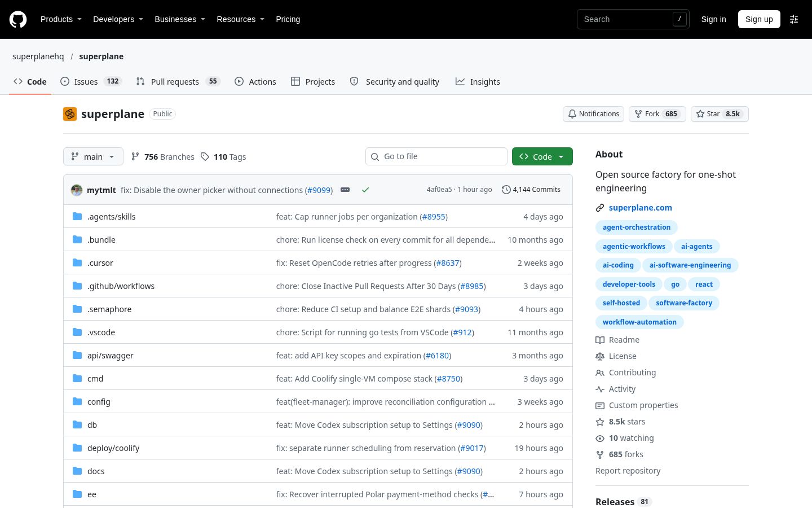This screenshot has height=508, width=812.
Task: Click the Custom properties icon
Action: point(600,405)
